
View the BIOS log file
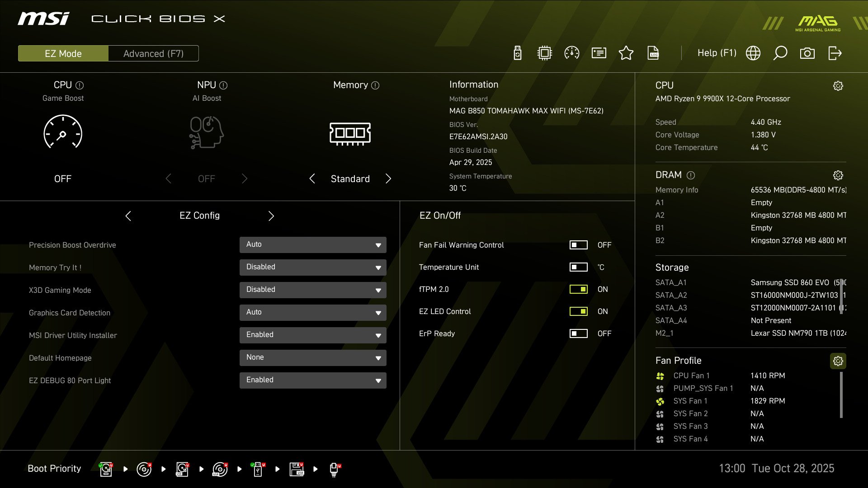click(654, 53)
